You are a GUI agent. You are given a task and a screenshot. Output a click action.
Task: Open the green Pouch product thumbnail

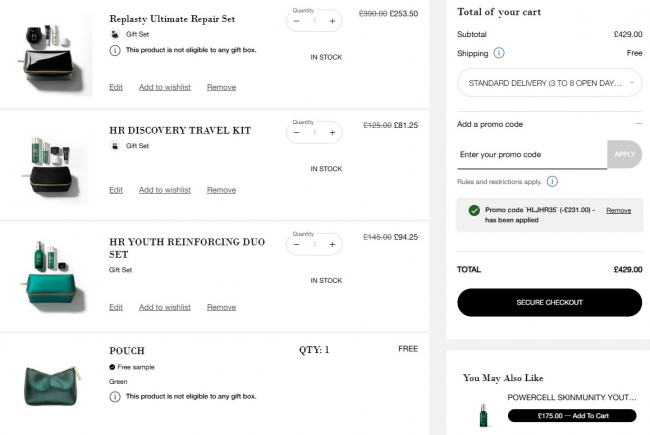tap(52, 385)
